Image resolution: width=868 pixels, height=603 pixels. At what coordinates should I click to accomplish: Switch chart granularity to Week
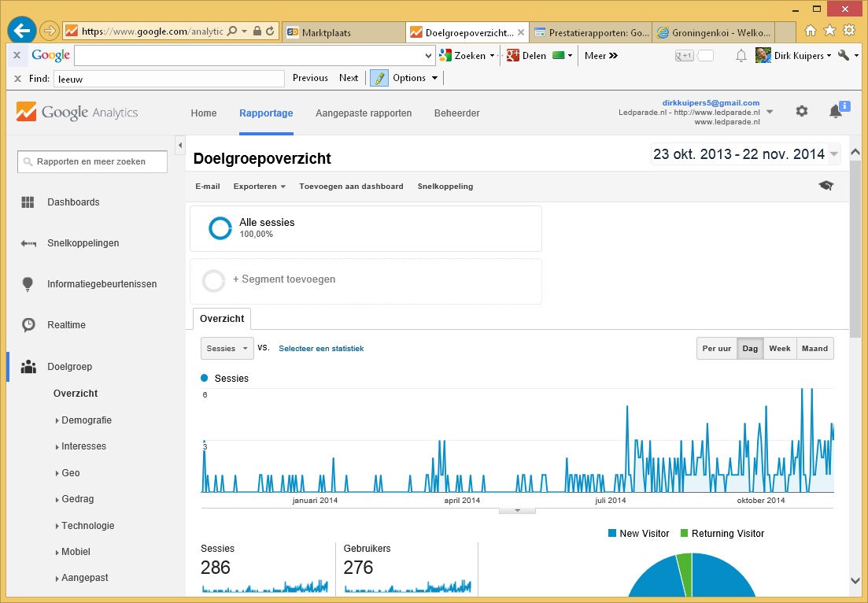coord(780,348)
